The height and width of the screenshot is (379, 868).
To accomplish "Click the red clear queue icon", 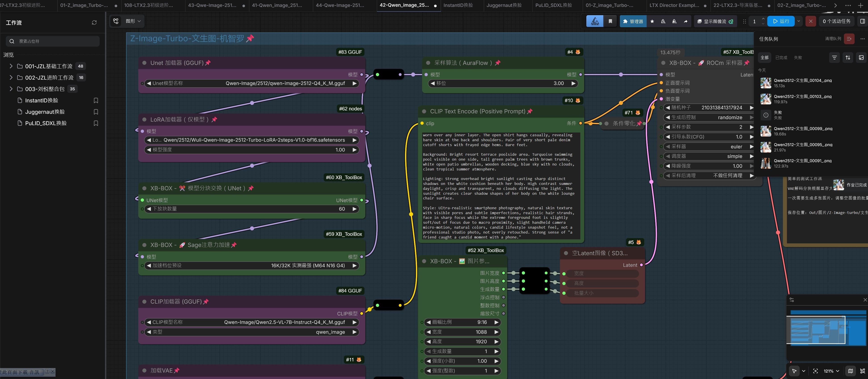I will click(x=849, y=39).
